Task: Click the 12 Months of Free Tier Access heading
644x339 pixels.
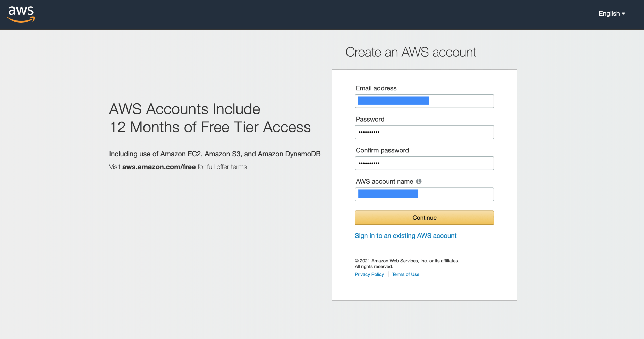Action: [210, 127]
